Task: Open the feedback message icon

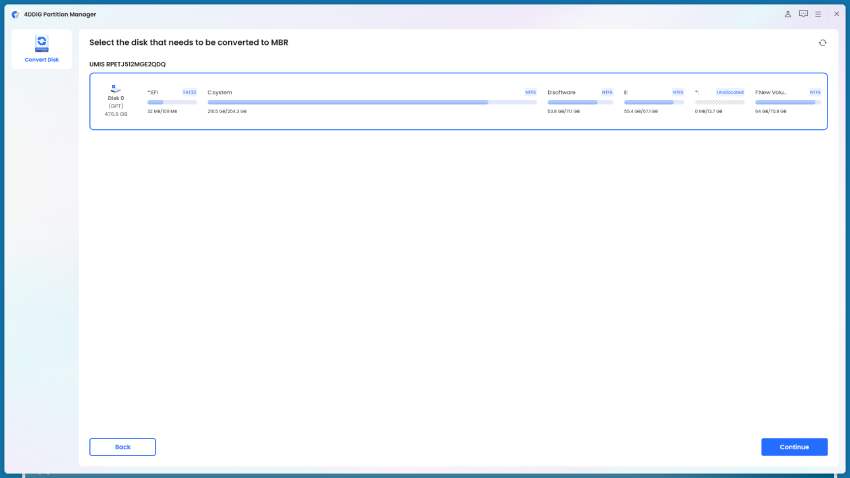Action: pos(803,14)
